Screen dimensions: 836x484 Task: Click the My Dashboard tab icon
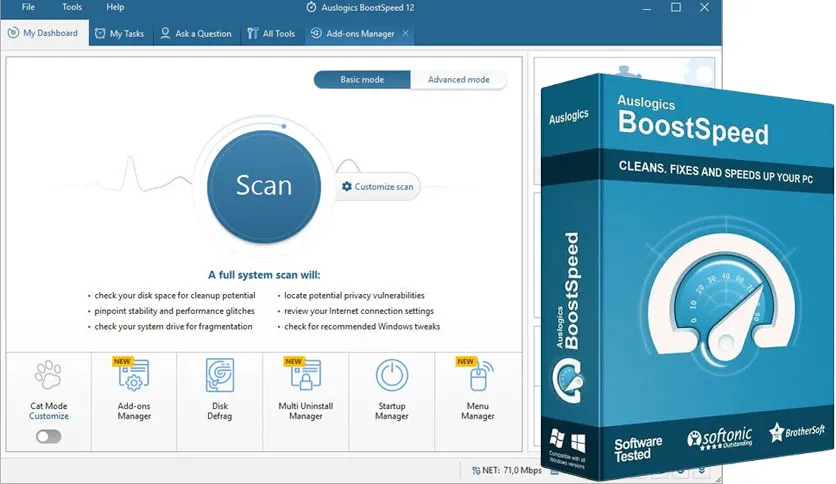pos(13,33)
